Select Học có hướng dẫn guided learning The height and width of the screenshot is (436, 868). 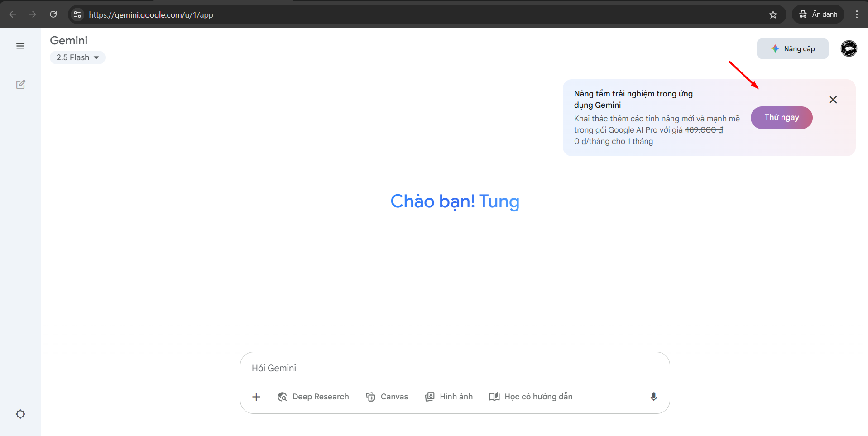[531, 397]
